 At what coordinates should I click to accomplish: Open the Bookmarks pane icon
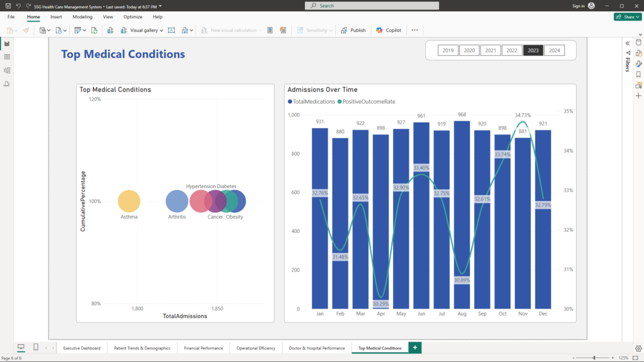pos(638,74)
